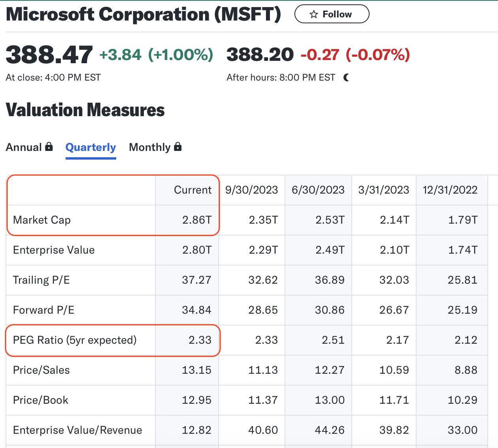
Task: Click the Microsoft Corporation (MSFT) heading
Action: 143,15
